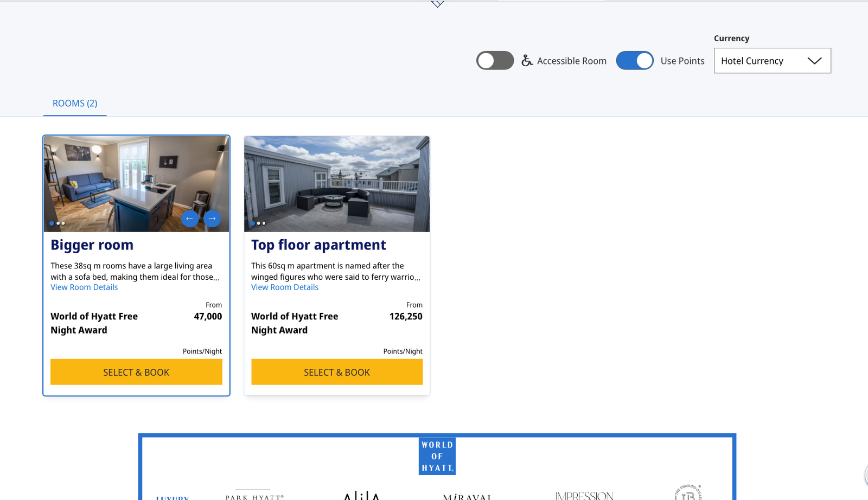This screenshot has height=500, width=868.
Task: Open the Currency dropdown
Action: 772,61
